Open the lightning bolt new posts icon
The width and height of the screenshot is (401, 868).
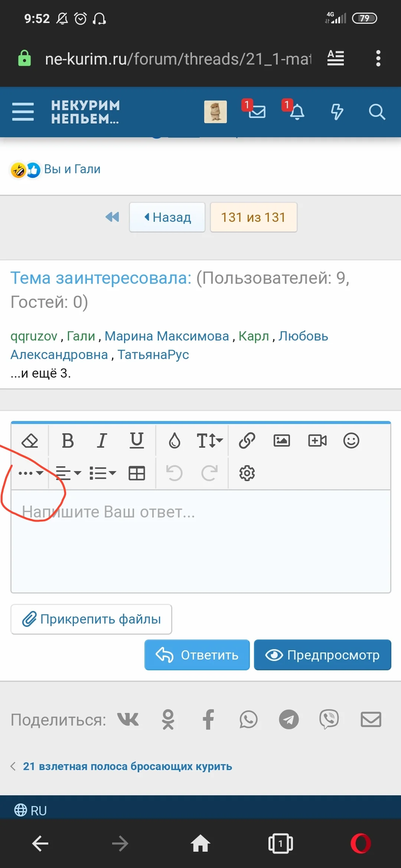[337, 112]
